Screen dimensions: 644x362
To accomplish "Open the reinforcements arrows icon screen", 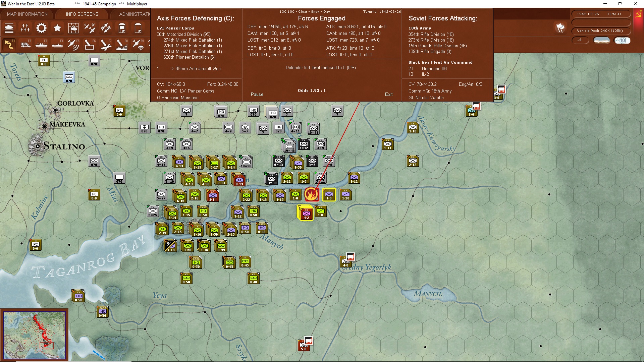I will point(106,28).
